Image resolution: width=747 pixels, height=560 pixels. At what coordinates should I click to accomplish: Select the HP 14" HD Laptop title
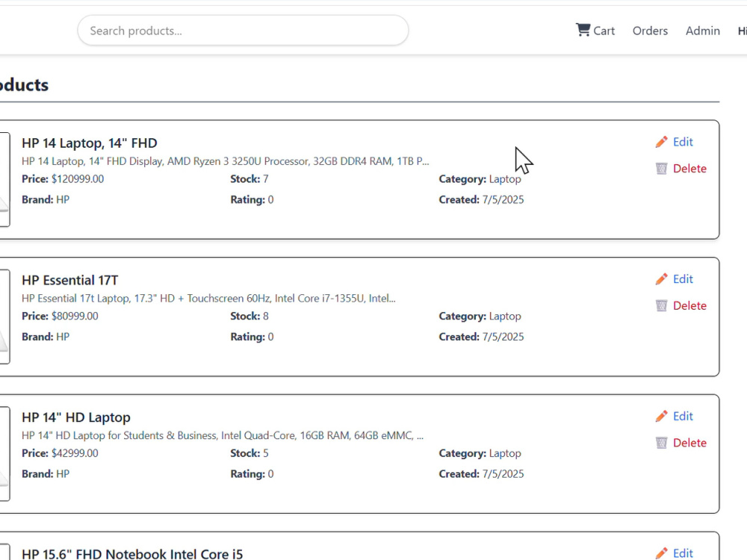76,417
